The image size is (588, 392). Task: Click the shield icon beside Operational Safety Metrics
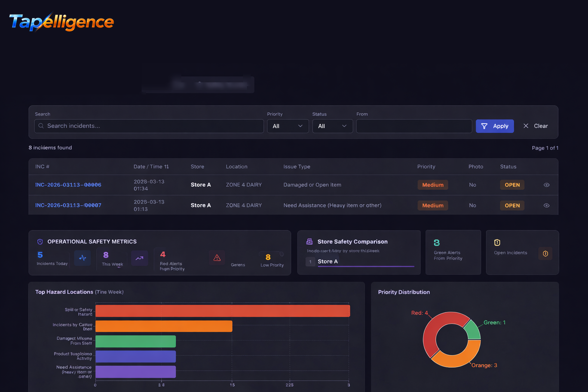40,242
